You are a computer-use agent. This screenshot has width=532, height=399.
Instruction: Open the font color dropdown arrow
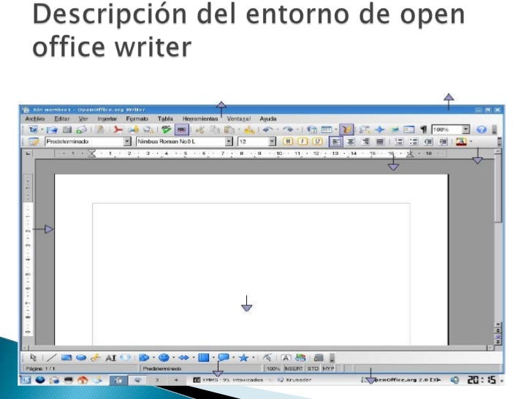[471, 142]
